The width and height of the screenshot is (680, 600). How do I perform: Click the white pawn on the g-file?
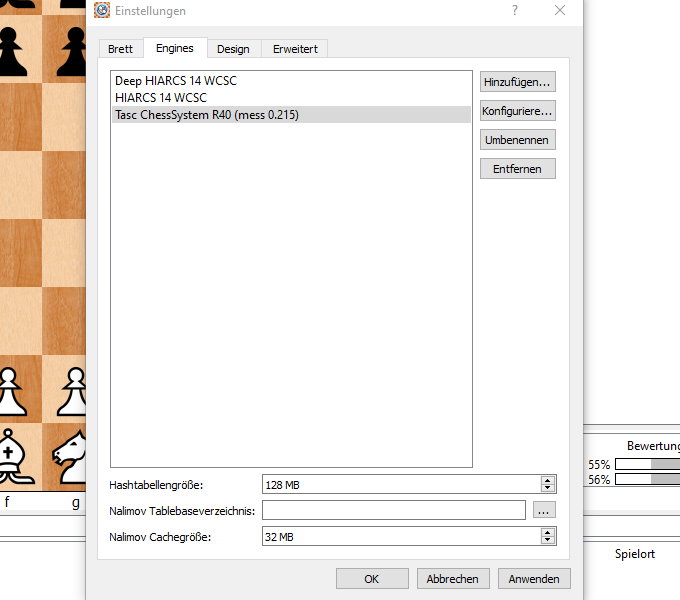point(72,392)
